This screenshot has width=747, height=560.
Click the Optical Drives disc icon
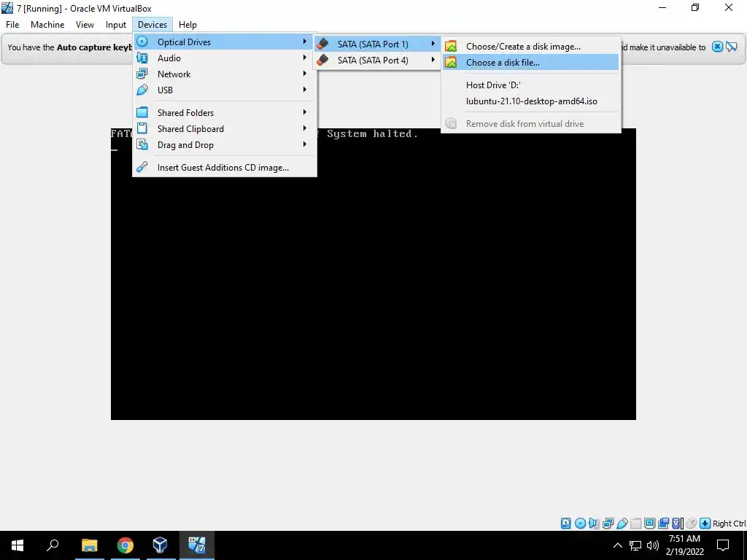pos(142,42)
